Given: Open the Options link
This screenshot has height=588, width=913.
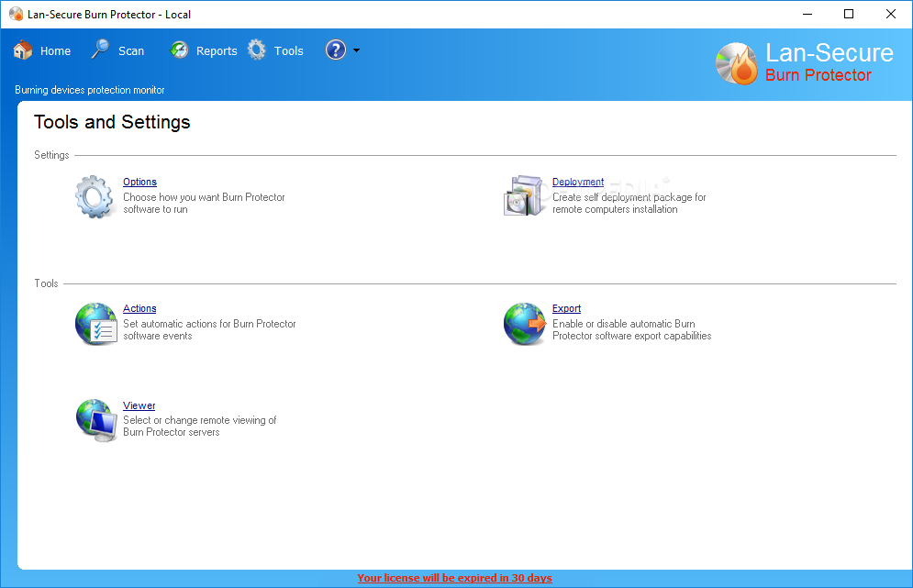Looking at the screenshot, I should point(139,182).
